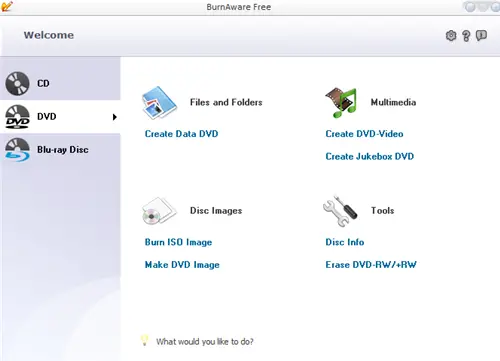Click the feedback speech bubble icon
Viewport: 500px width, 361px height.
[481, 35]
